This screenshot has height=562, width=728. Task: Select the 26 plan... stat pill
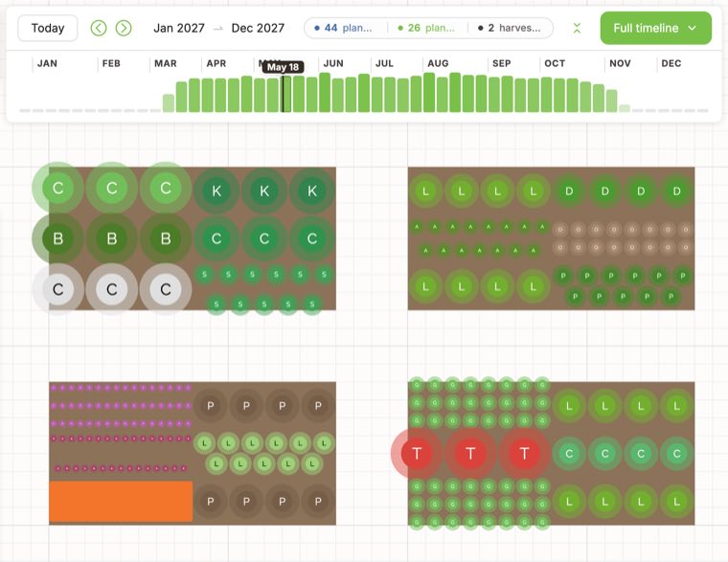pos(426,28)
